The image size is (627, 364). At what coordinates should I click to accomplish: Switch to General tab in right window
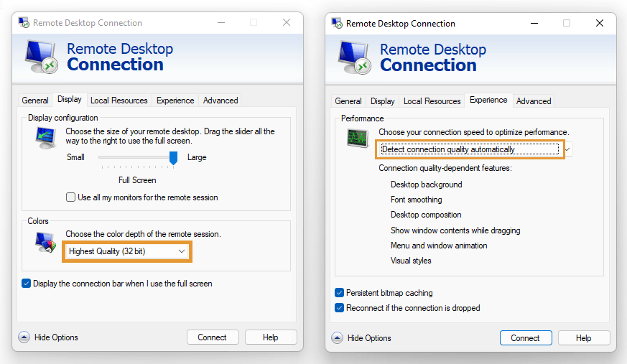[348, 101]
